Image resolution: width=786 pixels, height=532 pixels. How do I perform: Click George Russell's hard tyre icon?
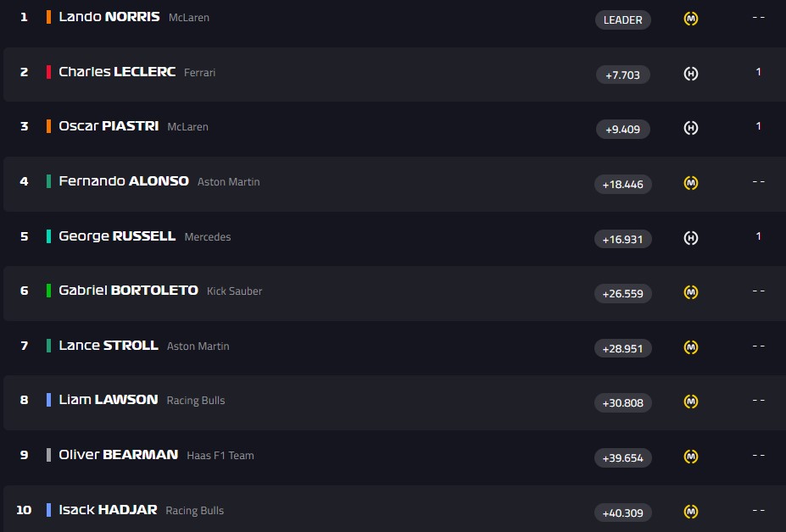[691, 238]
